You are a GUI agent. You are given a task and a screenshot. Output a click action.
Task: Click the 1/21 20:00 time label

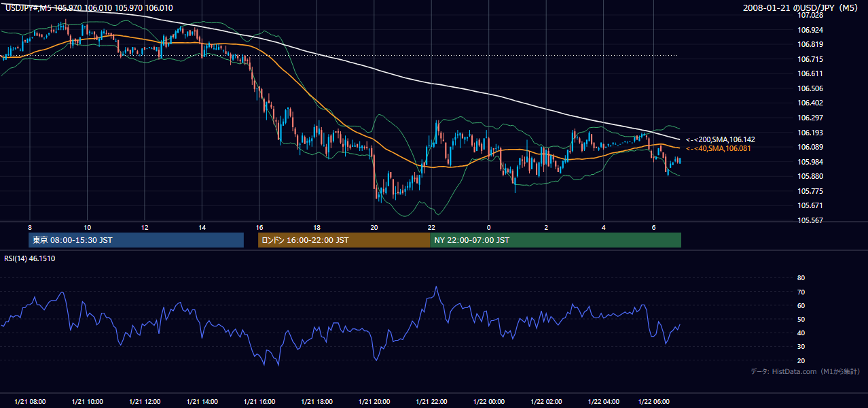pos(374,402)
